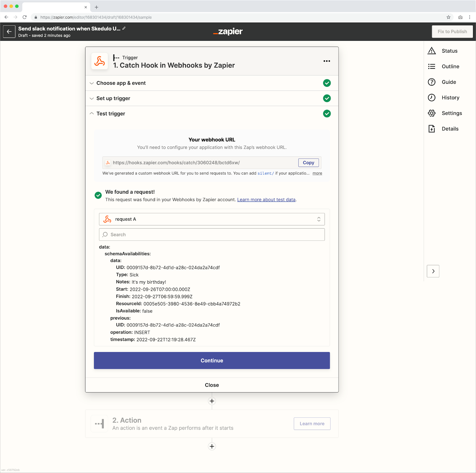This screenshot has width=476, height=473.
Task: Open the Guide panel
Action: pos(449,82)
